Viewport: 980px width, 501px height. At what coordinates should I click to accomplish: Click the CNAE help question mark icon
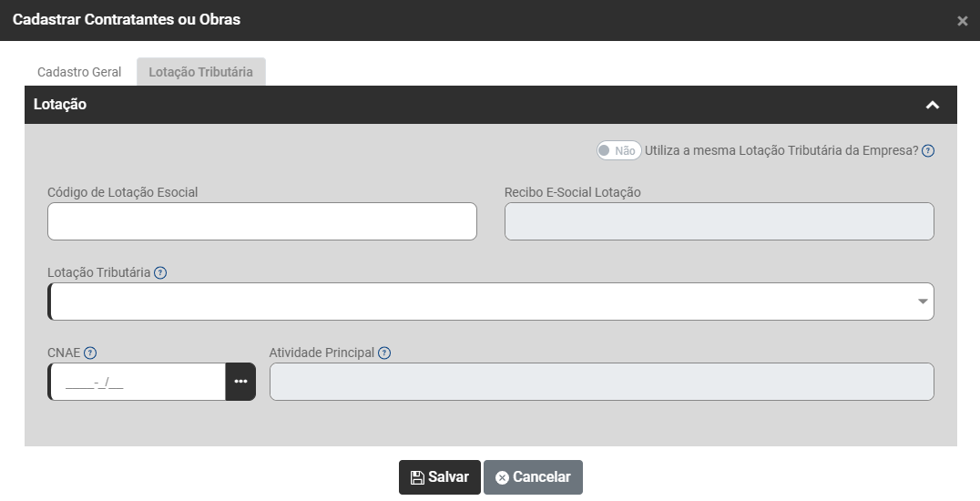90,353
